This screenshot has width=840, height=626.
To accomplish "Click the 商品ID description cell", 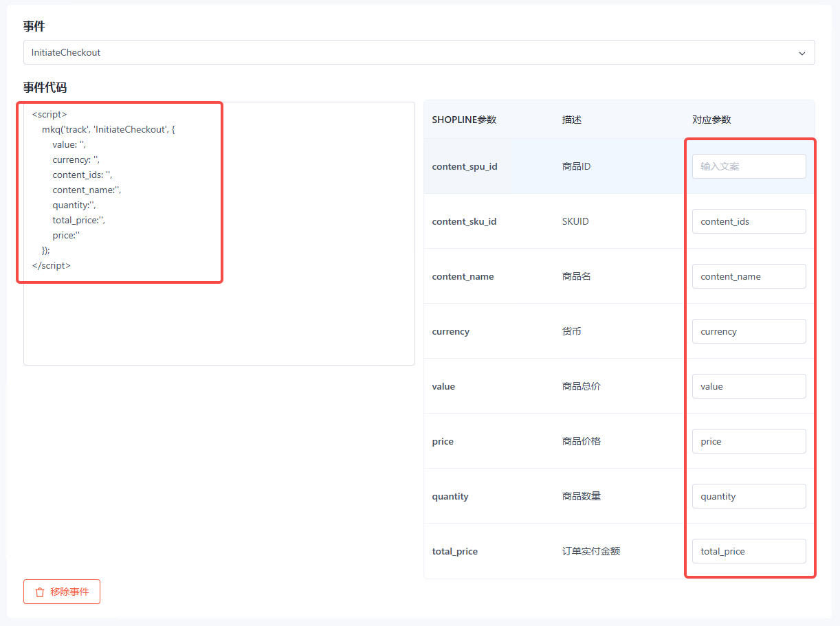I will click(x=576, y=166).
